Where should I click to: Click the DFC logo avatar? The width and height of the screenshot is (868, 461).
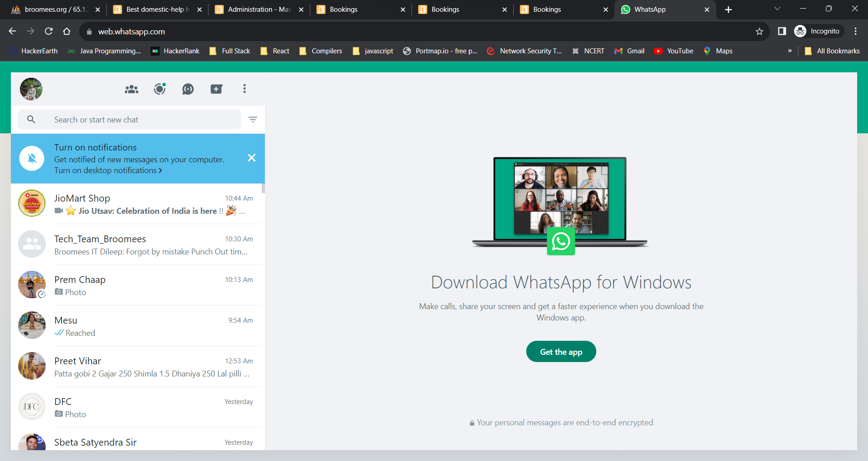point(32,407)
